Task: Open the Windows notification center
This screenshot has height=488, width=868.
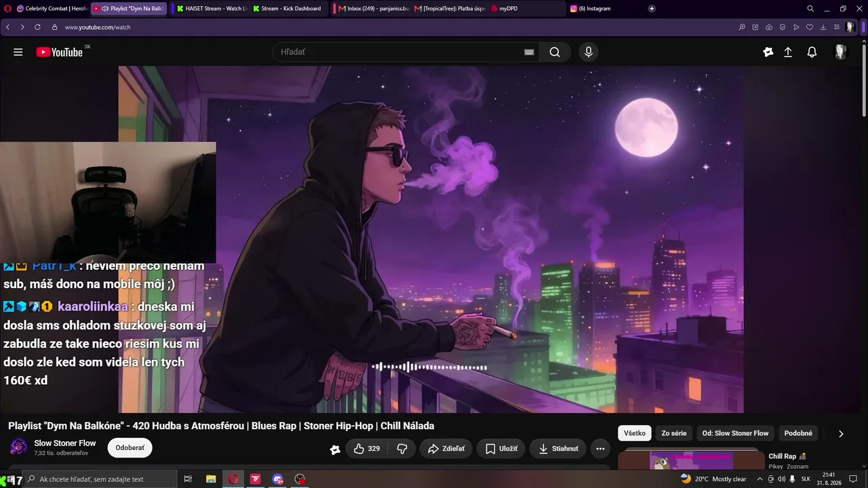Action: coord(853,479)
